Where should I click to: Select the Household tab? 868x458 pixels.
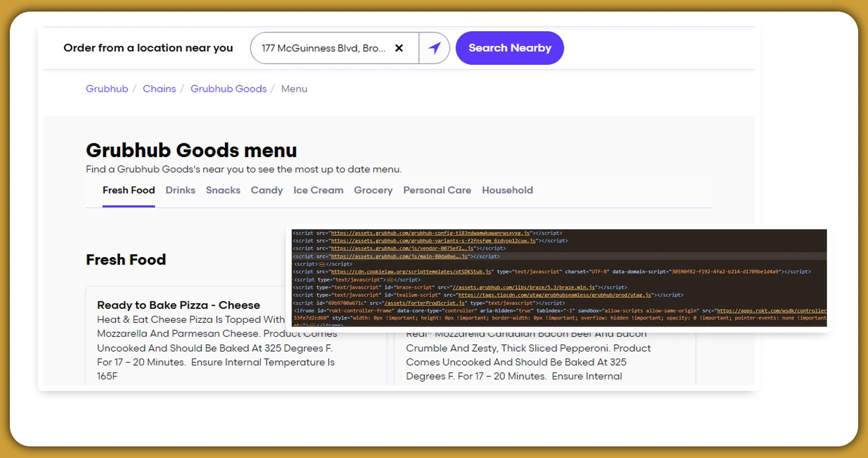click(x=507, y=190)
